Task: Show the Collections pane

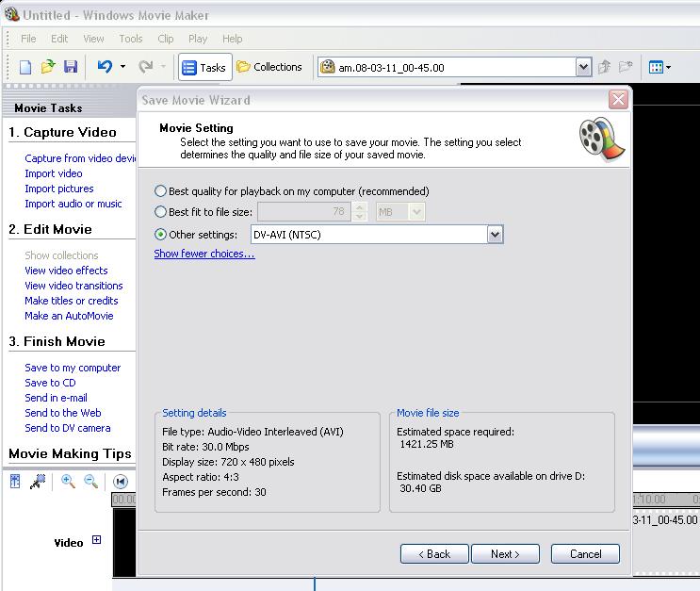Action: [x=269, y=67]
